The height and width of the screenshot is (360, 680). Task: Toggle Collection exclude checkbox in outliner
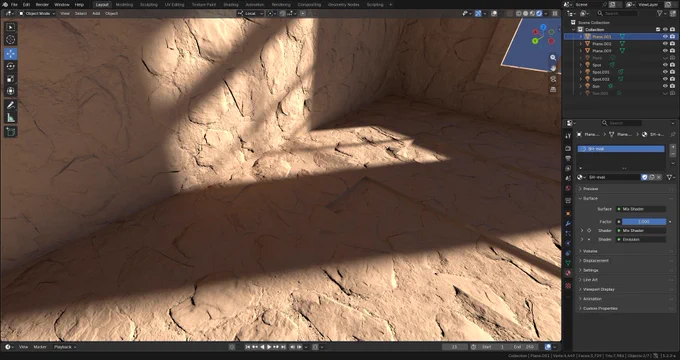pos(658,29)
